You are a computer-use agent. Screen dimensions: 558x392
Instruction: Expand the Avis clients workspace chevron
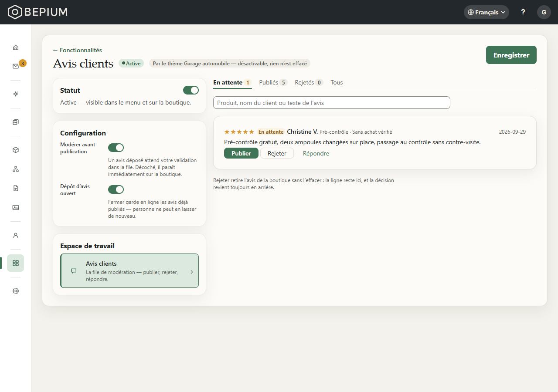(x=192, y=272)
